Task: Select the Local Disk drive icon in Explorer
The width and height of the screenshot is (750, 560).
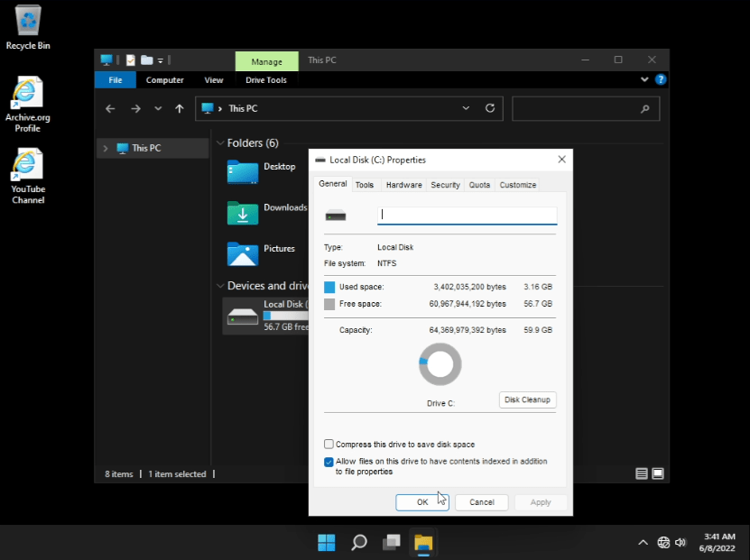Action: 243,317
